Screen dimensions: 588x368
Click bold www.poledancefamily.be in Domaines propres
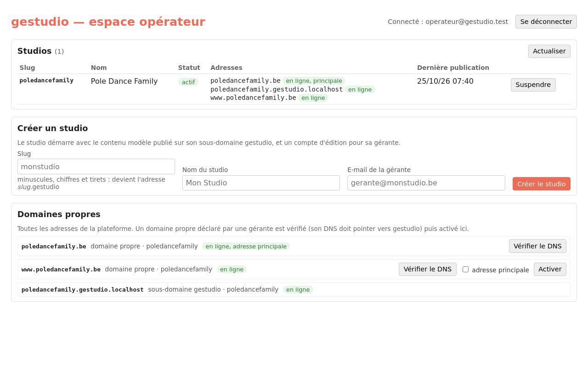[61, 269]
